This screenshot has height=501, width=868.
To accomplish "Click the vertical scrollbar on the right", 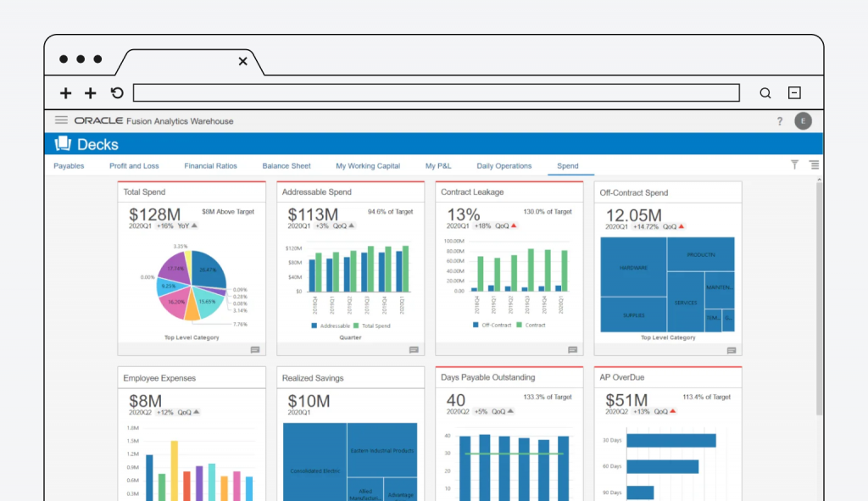I will [819, 297].
